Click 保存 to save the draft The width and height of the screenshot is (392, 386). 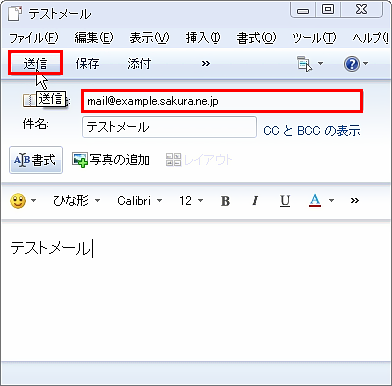point(87,63)
